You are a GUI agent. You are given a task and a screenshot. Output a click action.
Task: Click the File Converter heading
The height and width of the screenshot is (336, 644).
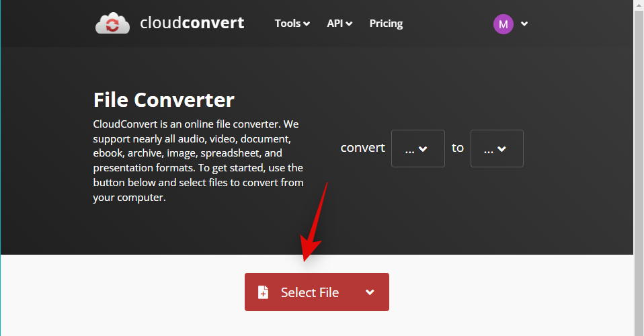(163, 100)
